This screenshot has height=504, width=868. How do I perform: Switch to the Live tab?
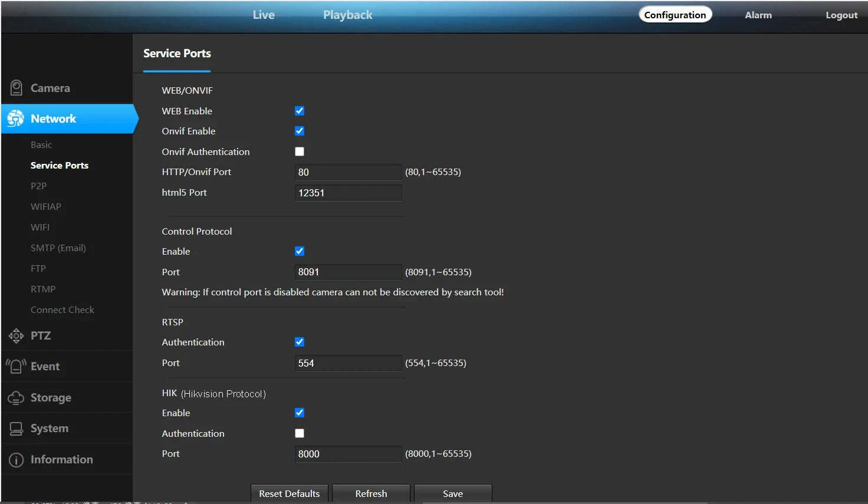(x=264, y=15)
